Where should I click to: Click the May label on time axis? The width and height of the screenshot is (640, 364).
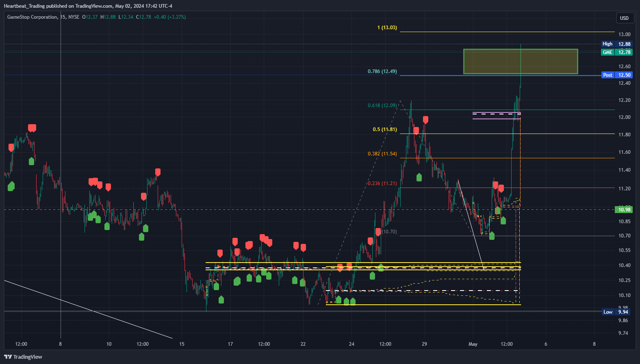(473, 344)
